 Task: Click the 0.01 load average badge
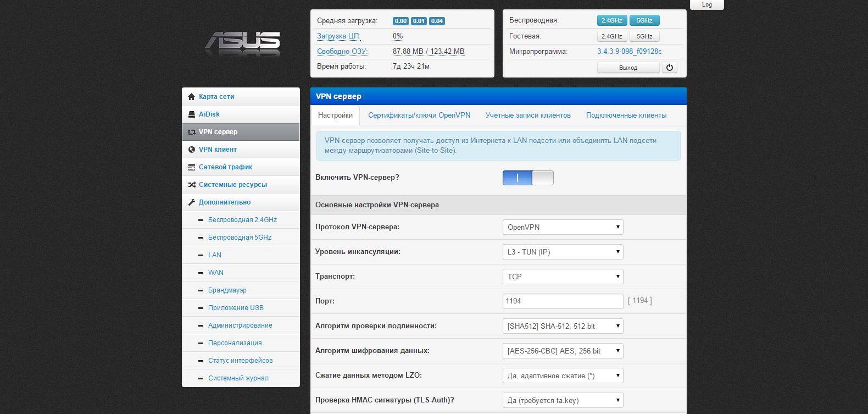419,21
